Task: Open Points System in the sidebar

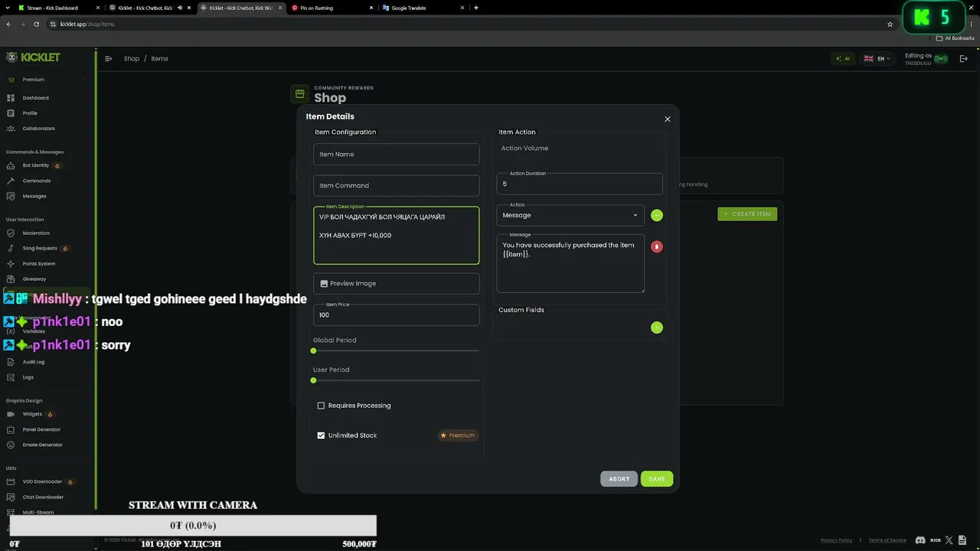Action: pyautogui.click(x=38, y=263)
